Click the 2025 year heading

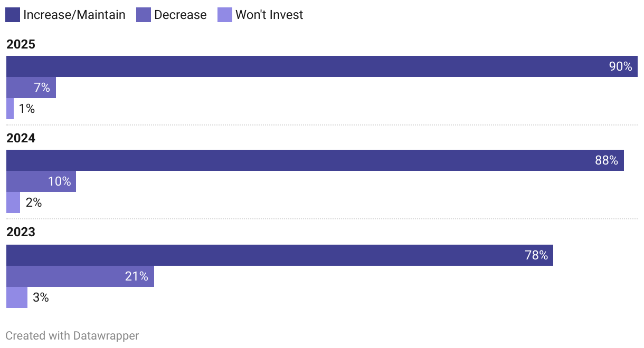point(21,44)
